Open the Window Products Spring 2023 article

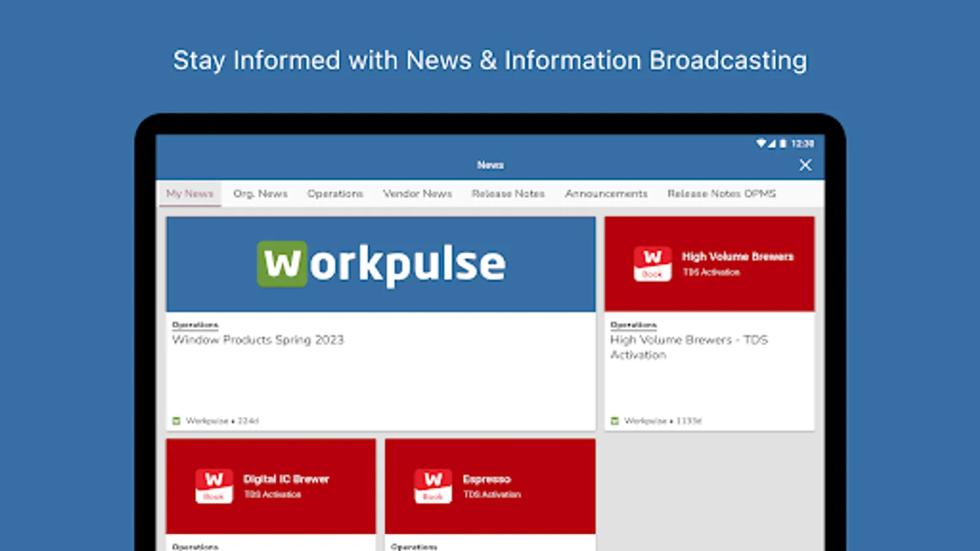257,340
